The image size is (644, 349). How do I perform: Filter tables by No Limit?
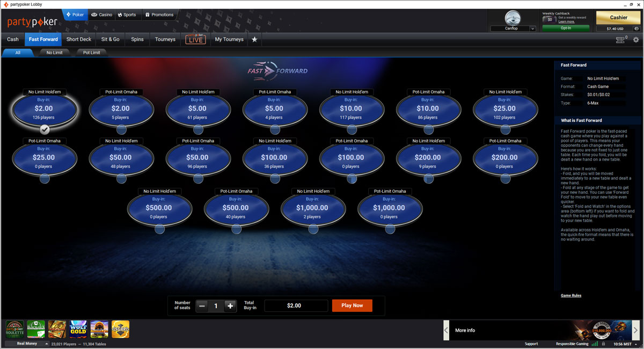tap(55, 53)
